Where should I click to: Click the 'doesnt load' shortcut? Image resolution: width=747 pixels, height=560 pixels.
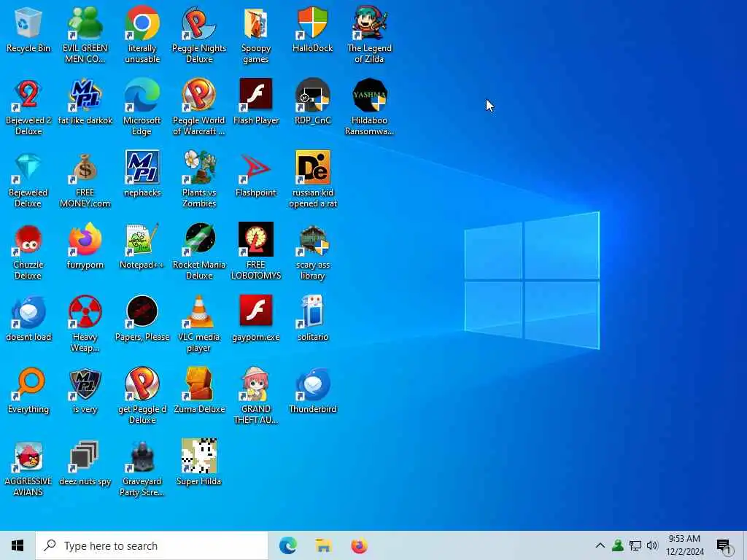(28, 318)
